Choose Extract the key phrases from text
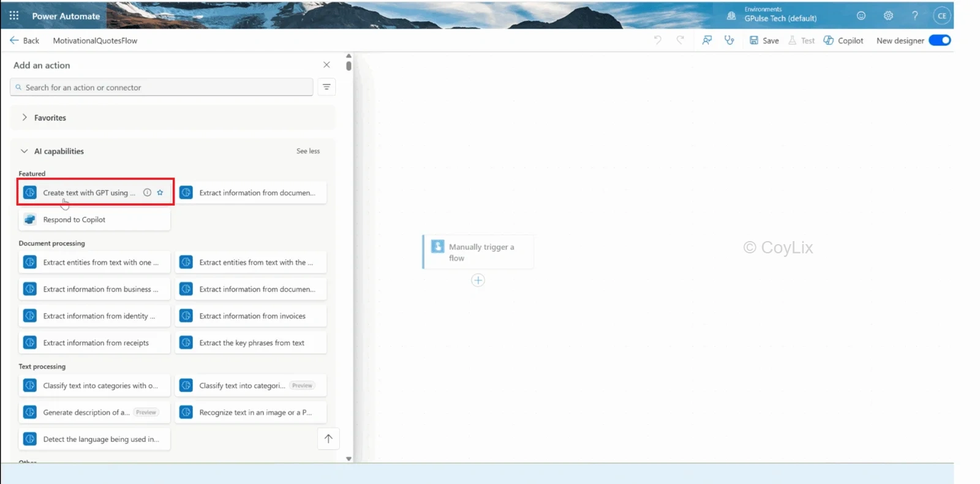This screenshot has height=484, width=980. 251,343
